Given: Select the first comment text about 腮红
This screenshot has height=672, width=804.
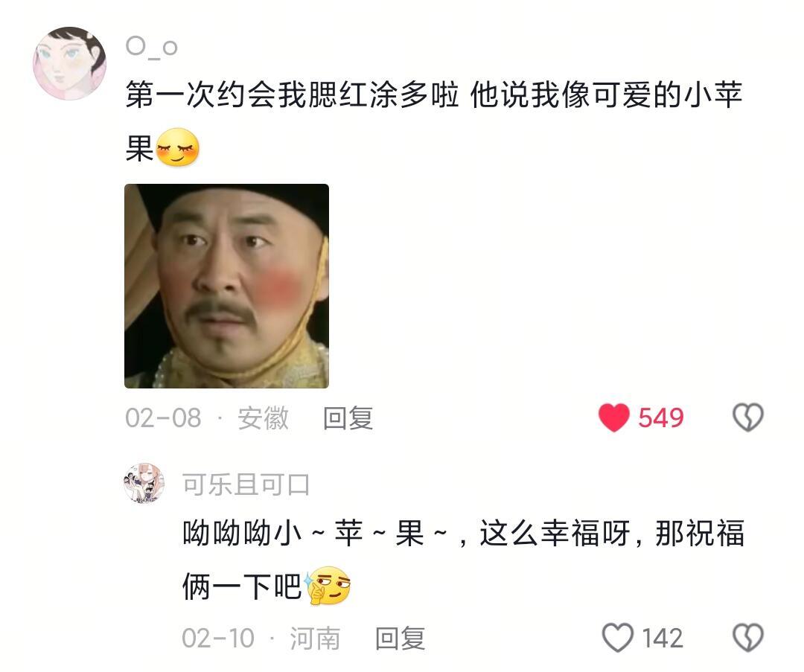Looking at the screenshot, I should [434, 121].
